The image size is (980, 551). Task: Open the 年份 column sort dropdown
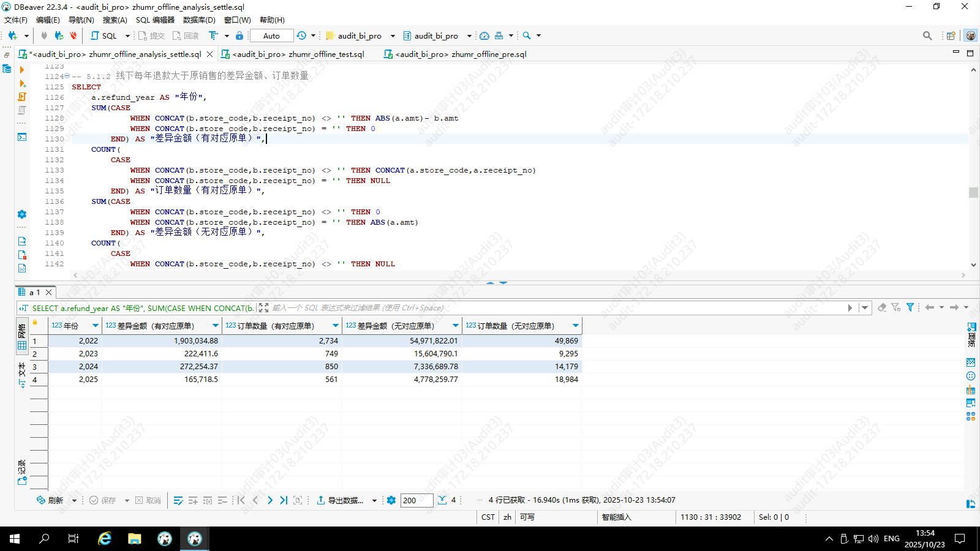coord(95,326)
